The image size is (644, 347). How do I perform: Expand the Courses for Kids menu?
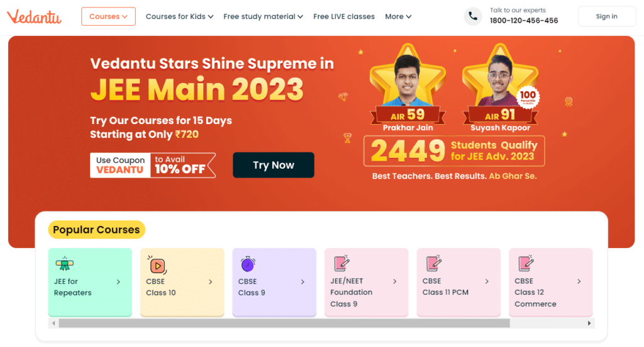pyautogui.click(x=179, y=16)
